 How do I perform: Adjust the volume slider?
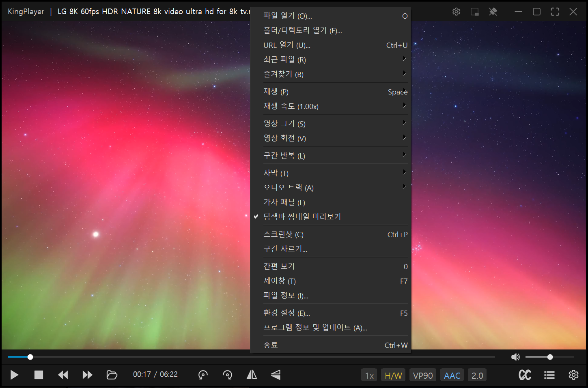549,357
